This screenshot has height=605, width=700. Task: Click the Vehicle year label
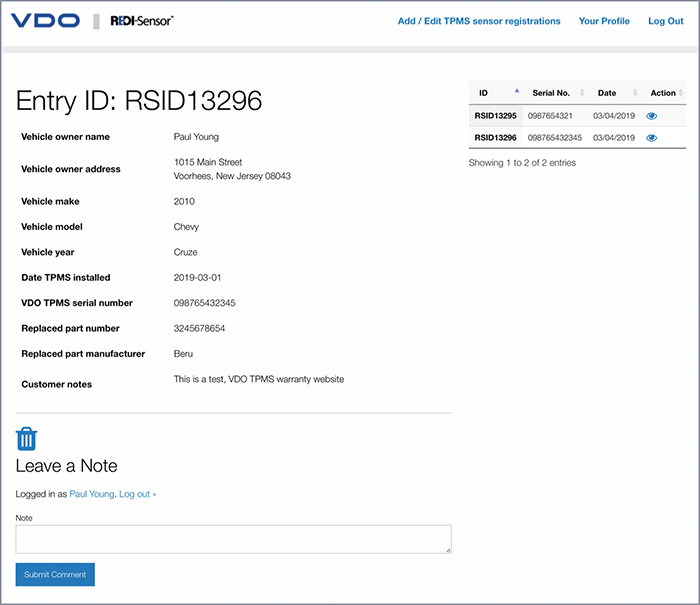point(48,252)
